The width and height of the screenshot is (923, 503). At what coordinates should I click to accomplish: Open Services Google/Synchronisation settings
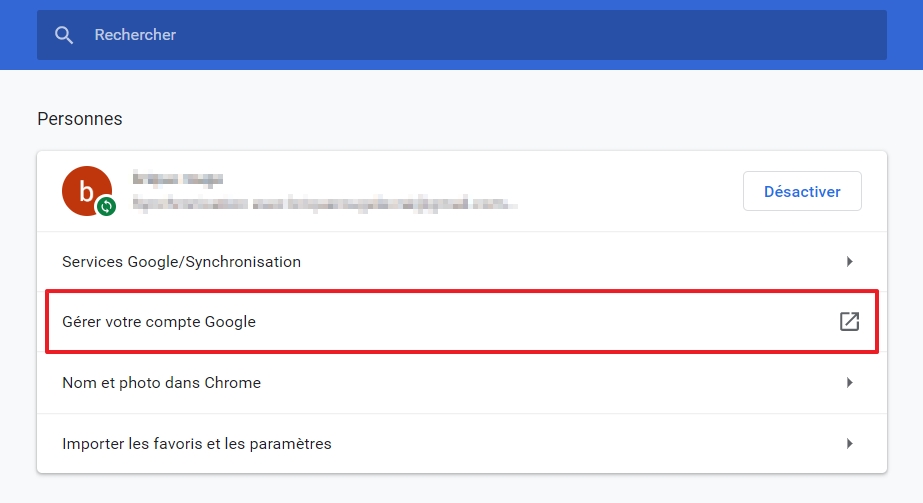pos(181,262)
